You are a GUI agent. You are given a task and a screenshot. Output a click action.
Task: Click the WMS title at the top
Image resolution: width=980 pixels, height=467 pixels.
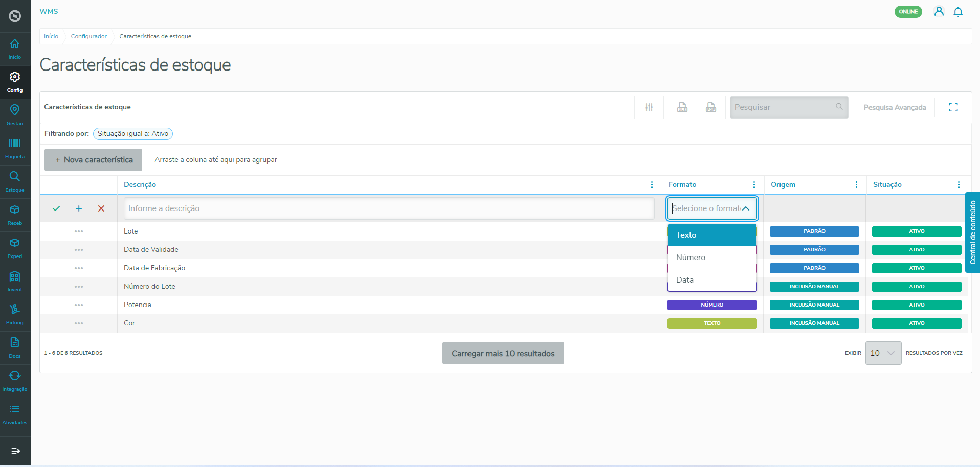click(49, 11)
